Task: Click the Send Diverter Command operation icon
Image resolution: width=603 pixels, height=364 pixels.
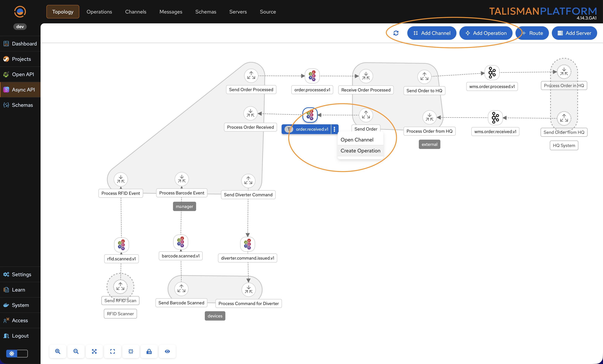Action: coord(248,181)
